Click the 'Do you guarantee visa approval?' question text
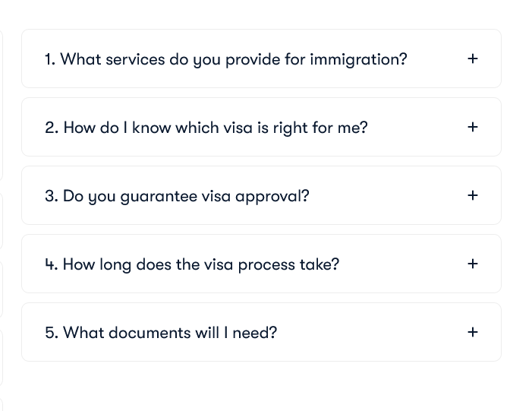The width and height of the screenshot is (532, 411). (186, 196)
